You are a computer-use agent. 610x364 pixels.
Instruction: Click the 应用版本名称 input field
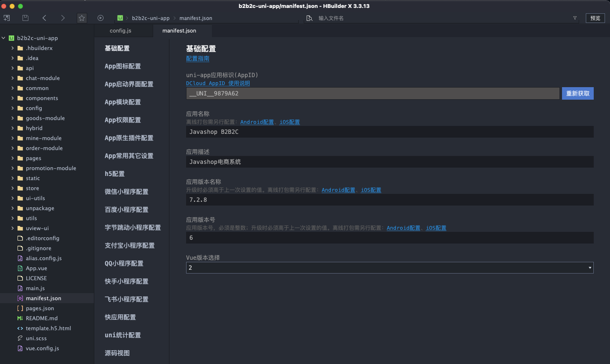pyautogui.click(x=390, y=200)
